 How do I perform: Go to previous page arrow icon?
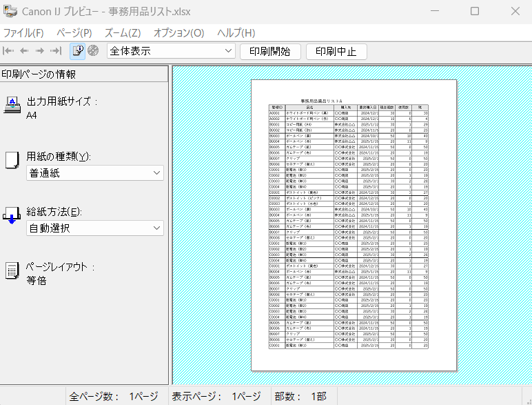[24, 51]
